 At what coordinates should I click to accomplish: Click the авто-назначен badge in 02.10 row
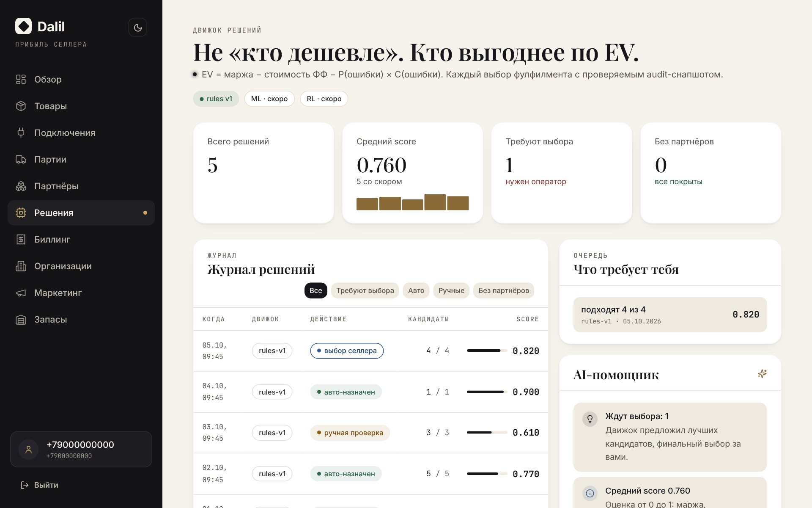[x=346, y=474]
